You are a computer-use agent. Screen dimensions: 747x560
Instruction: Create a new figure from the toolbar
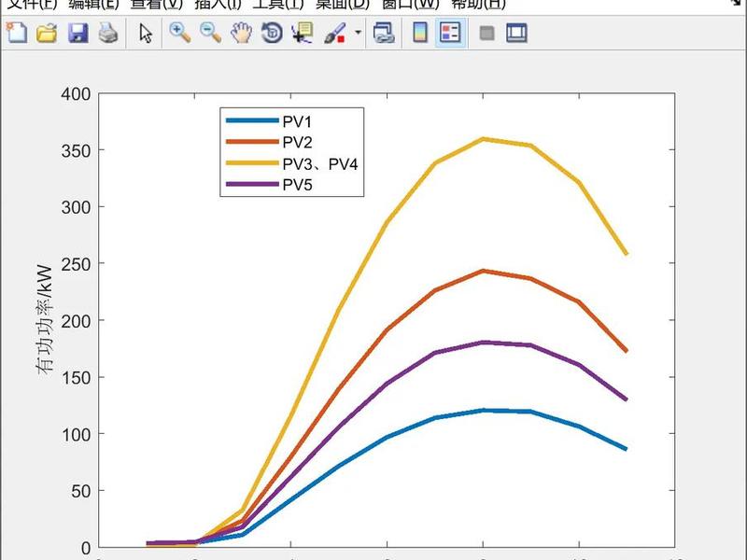(x=17, y=33)
